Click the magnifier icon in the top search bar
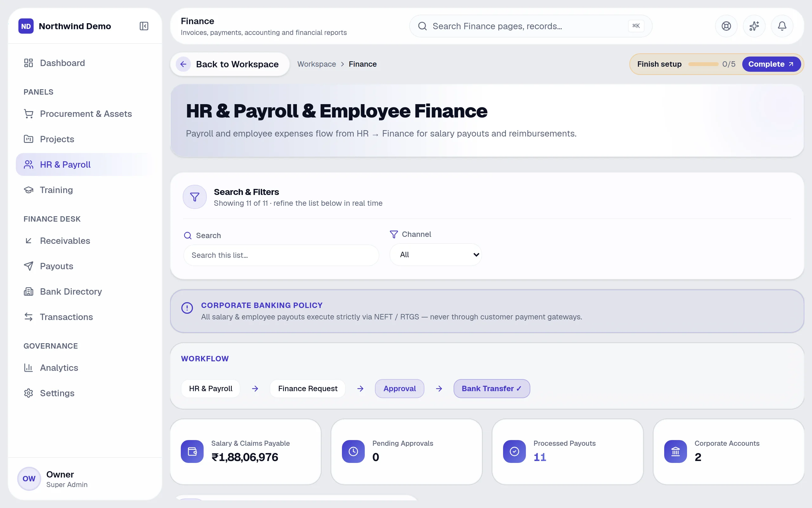This screenshot has height=508, width=812. pyautogui.click(x=422, y=26)
